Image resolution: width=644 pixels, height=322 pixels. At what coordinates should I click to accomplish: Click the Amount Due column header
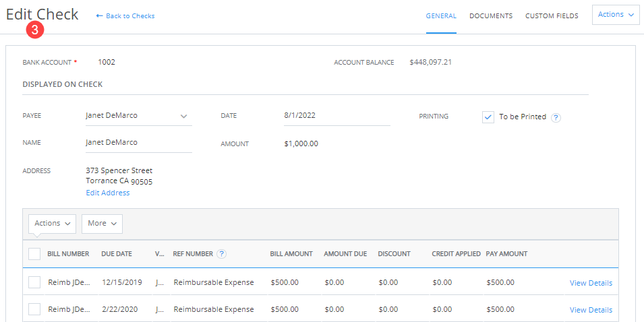345,254
